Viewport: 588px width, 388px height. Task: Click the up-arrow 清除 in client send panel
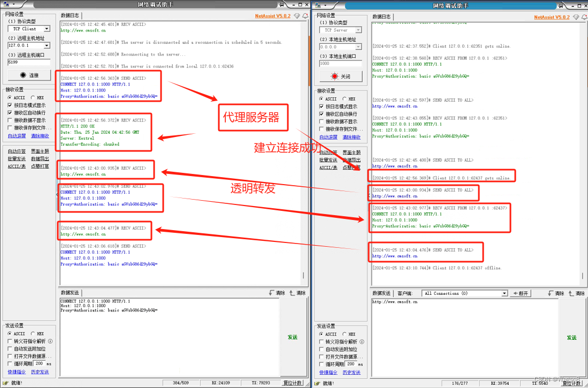pyautogui.click(x=297, y=293)
